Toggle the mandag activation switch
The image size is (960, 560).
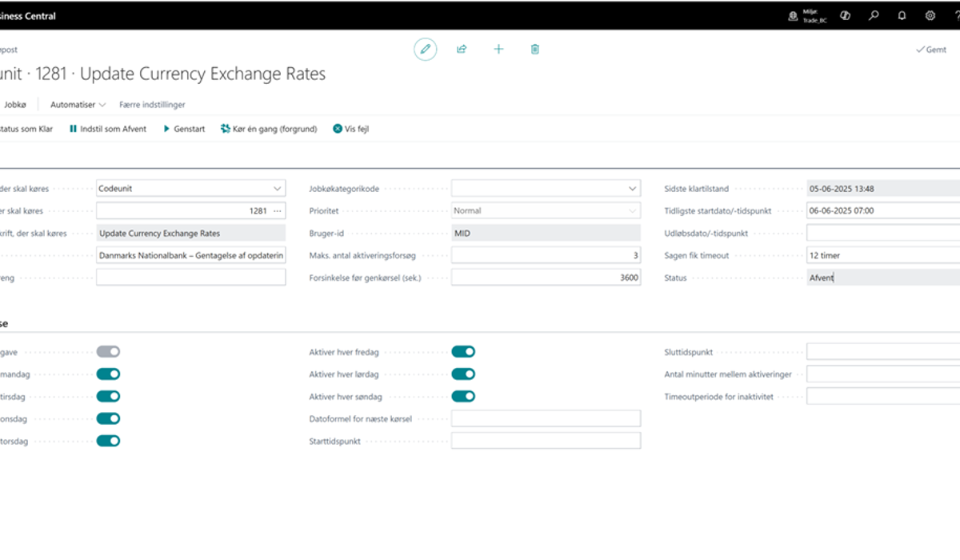click(108, 374)
